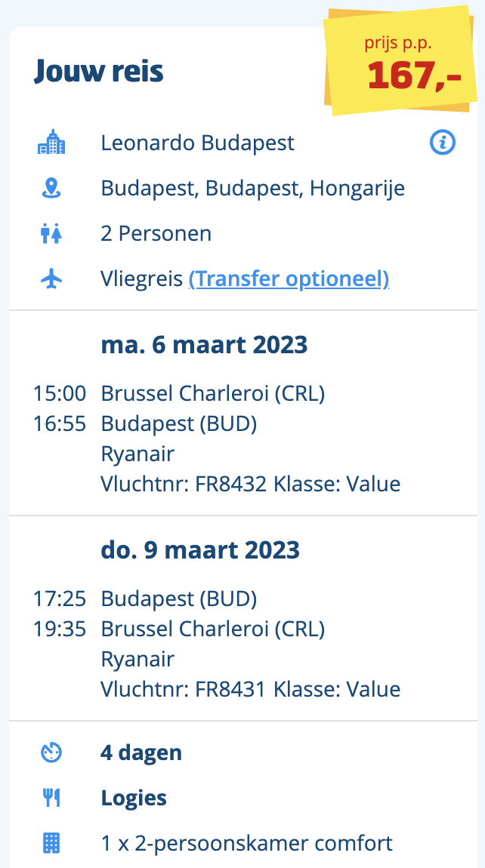The width and height of the screenshot is (485, 868).
Task: Click the Budapest, Budapest, Hongarije location text
Action: (253, 189)
